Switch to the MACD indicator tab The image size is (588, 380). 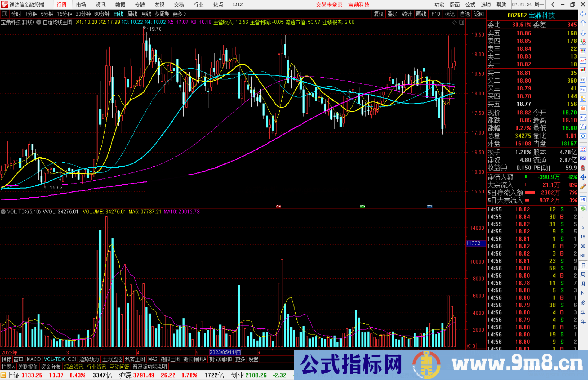[x=33, y=359]
